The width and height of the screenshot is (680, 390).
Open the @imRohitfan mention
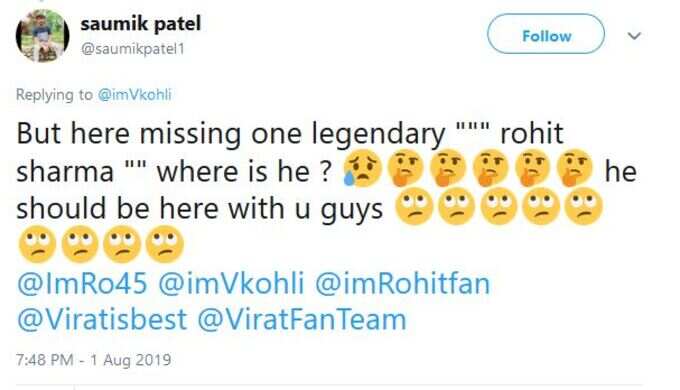(x=402, y=283)
